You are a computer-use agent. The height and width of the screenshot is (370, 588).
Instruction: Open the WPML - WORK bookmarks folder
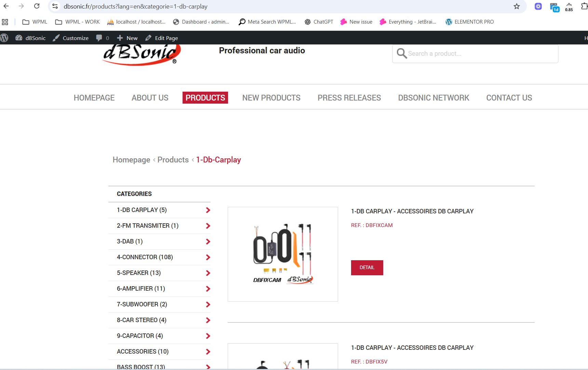point(78,22)
